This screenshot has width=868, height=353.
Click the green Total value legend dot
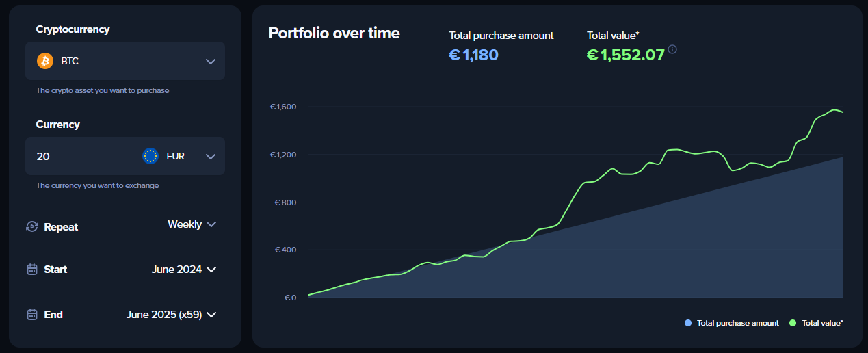click(x=793, y=323)
